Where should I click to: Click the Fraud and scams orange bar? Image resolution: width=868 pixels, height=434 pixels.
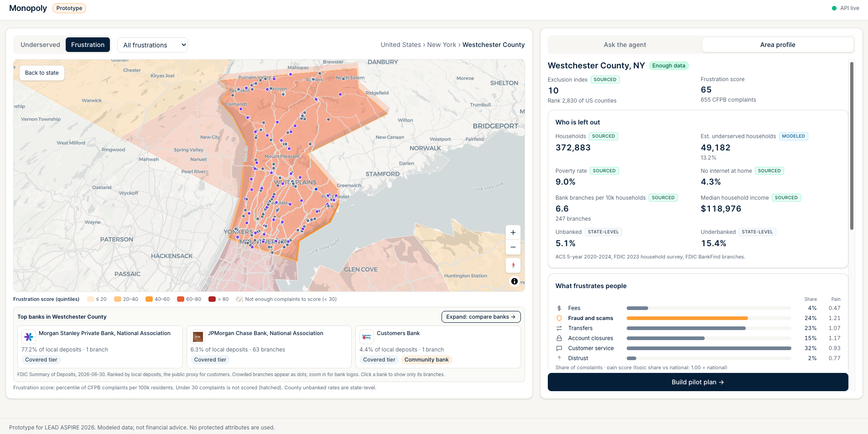pyautogui.click(x=687, y=318)
